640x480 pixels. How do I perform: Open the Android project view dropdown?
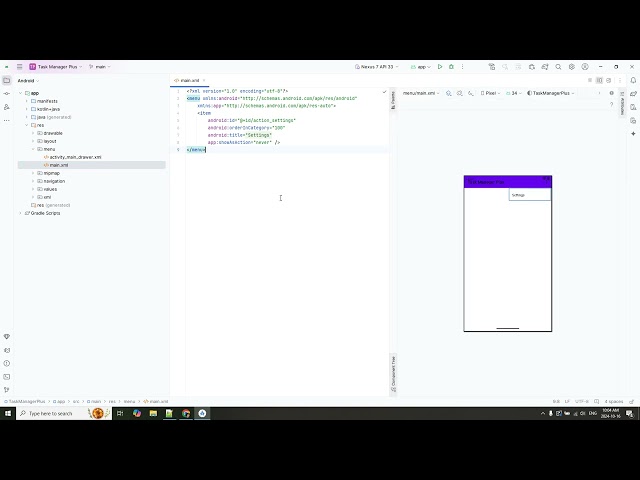click(28, 81)
